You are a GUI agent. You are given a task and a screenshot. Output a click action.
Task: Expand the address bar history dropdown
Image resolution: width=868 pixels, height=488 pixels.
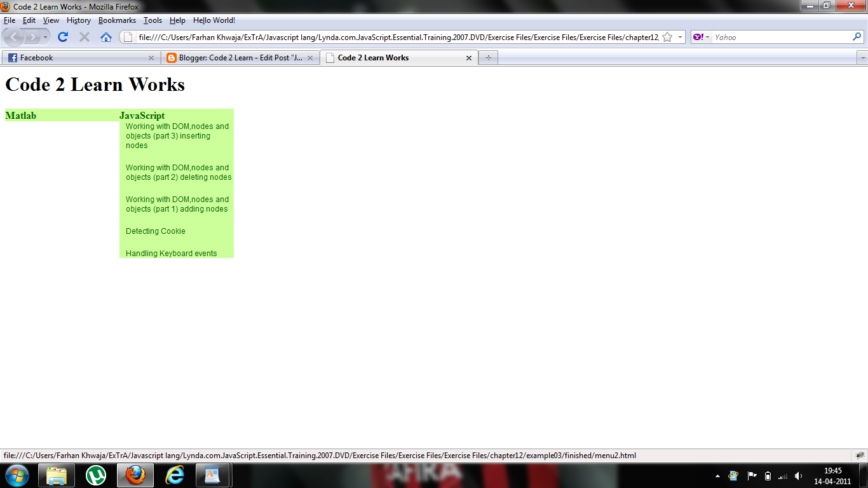click(x=680, y=37)
